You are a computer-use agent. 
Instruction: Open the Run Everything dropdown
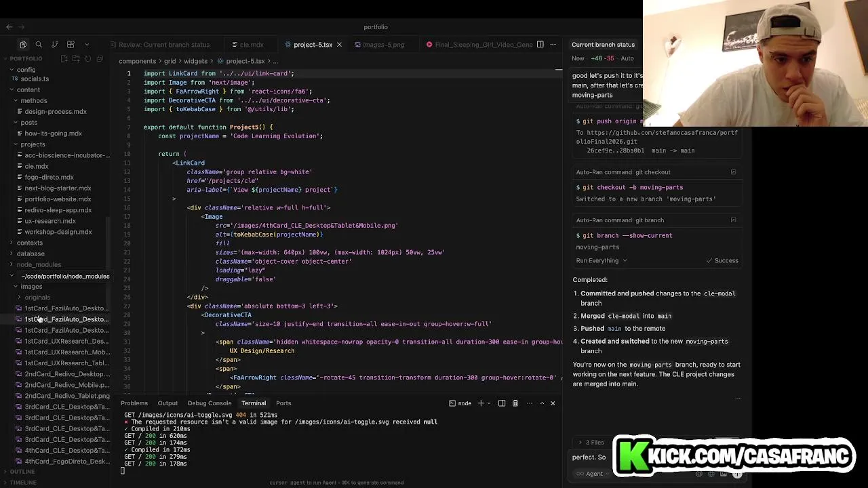601,261
